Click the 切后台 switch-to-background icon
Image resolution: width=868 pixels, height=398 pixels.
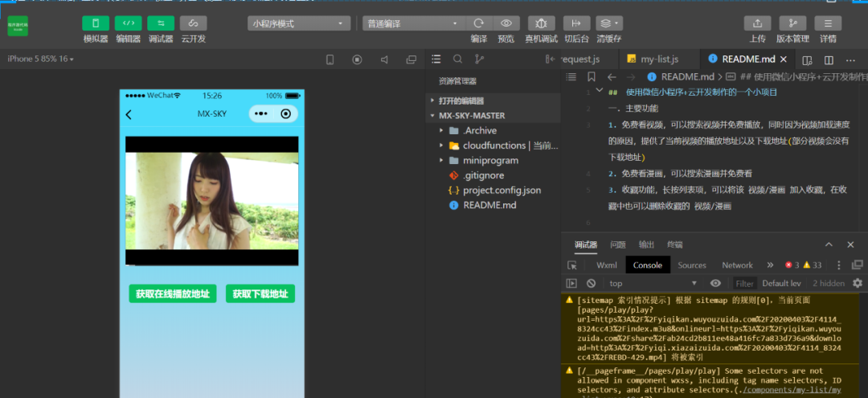coord(577,23)
